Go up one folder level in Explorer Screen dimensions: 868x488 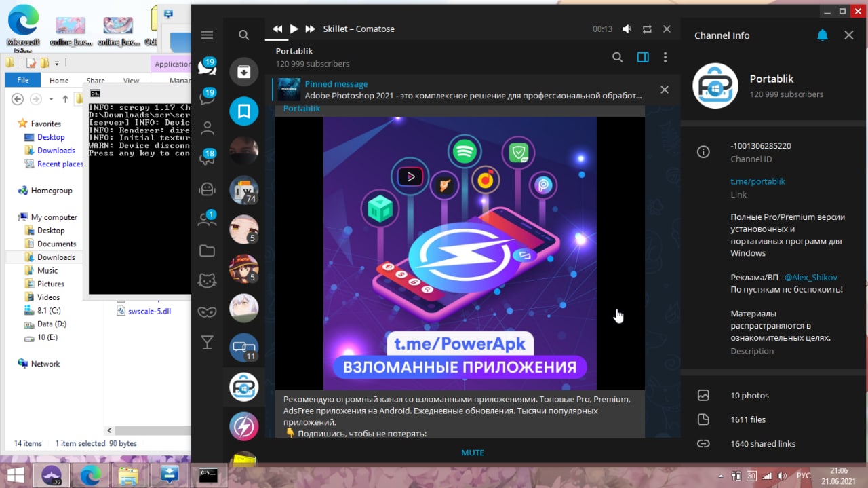[65, 99]
